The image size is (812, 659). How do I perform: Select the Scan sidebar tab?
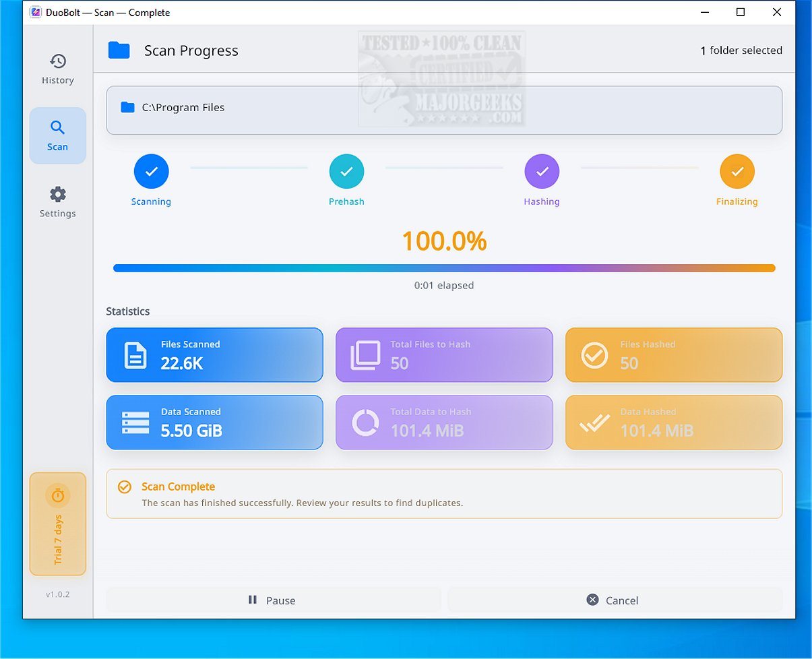tap(58, 135)
